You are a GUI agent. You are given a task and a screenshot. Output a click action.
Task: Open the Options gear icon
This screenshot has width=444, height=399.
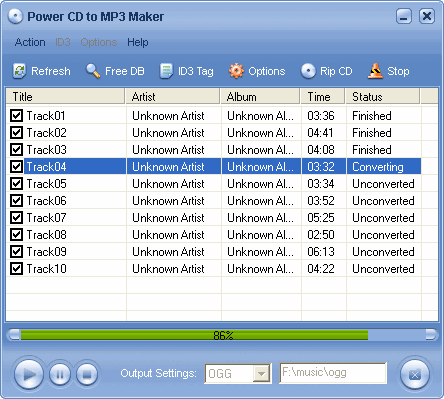[236, 71]
